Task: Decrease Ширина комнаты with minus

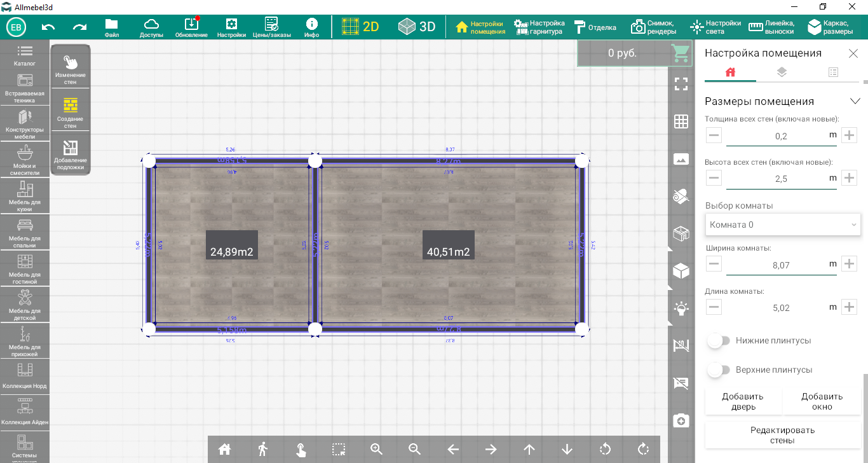Action: point(714,264)
